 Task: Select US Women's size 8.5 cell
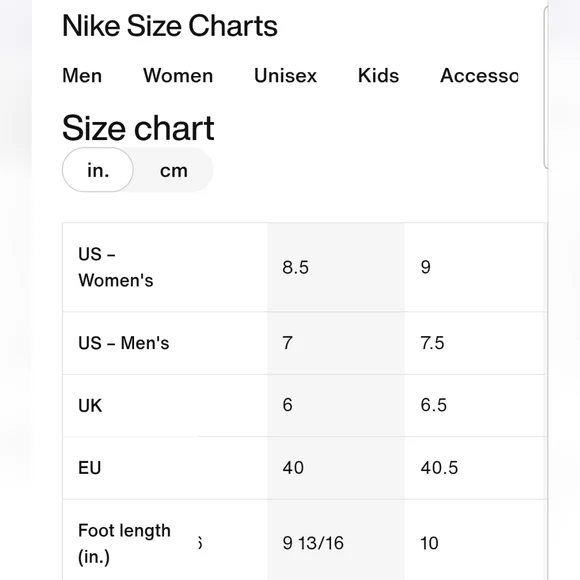[x=336, y=267]
